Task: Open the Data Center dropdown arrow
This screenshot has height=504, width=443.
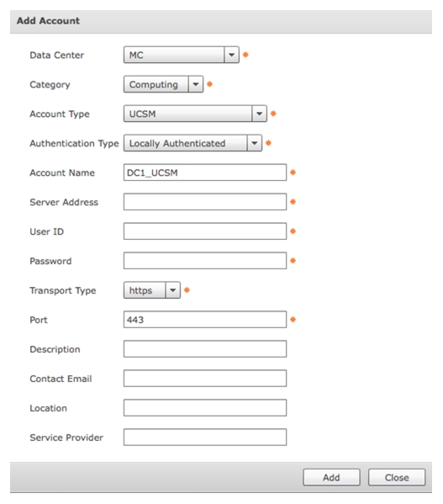Action: tap(231, 55)
